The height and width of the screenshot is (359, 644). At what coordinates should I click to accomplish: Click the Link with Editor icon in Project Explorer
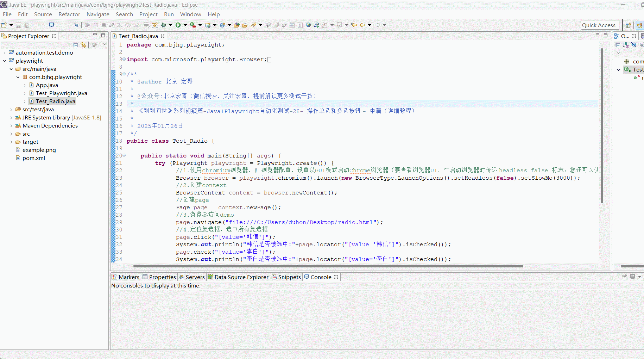(83, 45)
